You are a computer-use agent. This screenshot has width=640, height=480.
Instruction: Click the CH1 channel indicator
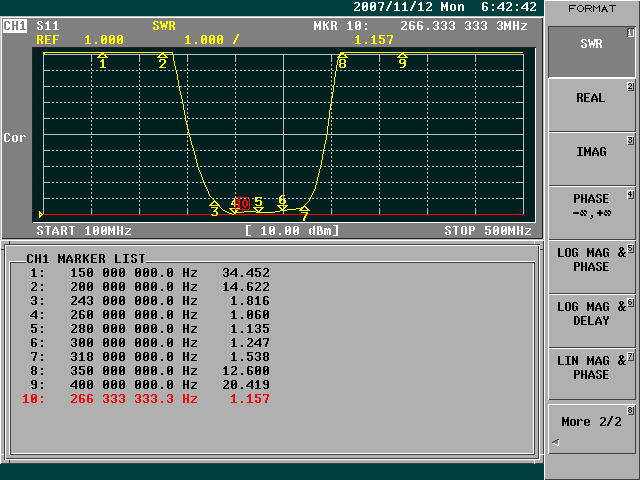15,26
